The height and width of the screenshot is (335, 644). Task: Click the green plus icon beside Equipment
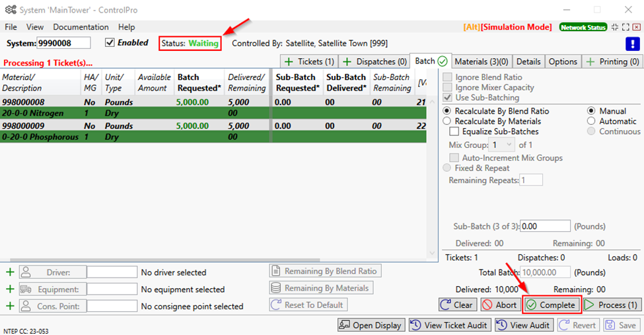click(x=10, y=289)
